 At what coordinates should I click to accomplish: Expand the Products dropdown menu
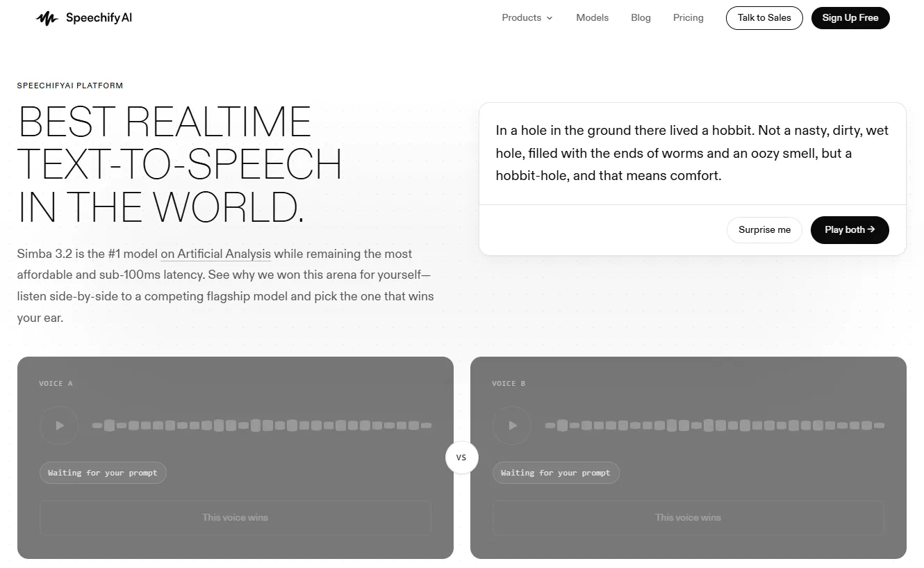pos(527,18)
